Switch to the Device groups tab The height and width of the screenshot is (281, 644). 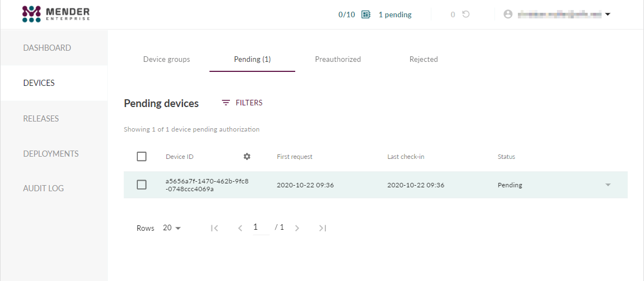[x=166, y=59]
